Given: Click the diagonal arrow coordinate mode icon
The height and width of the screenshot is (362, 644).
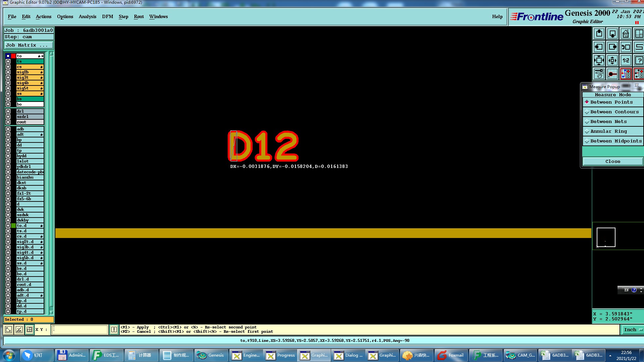Looking at the screenshot, I should 8,329.
